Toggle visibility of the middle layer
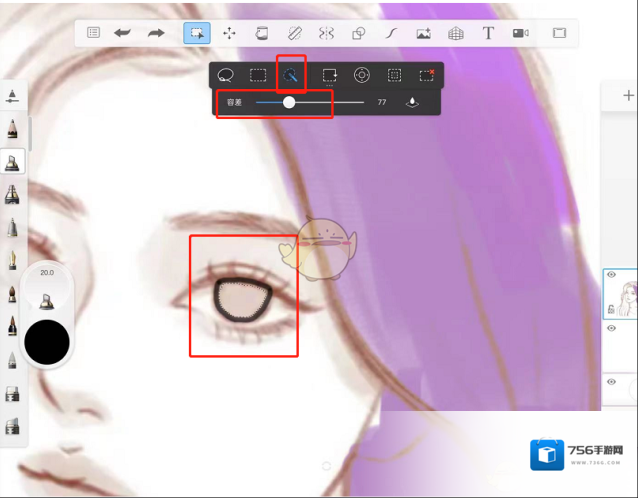 [x=611, y=328]
